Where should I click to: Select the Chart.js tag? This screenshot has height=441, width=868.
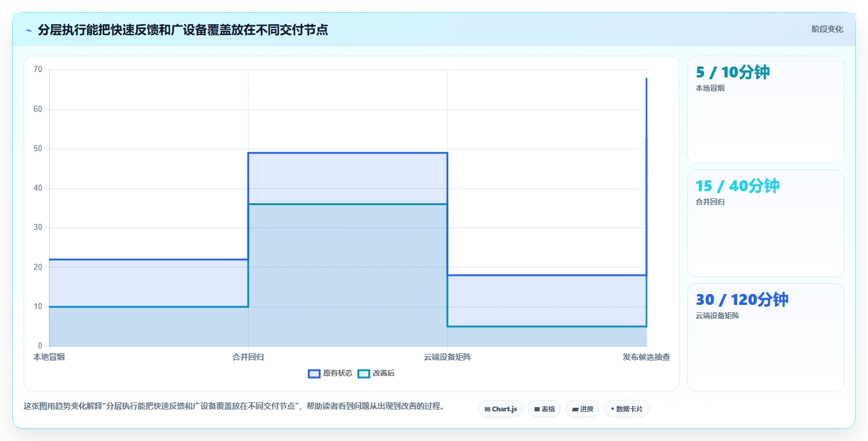tap(500, 409)
